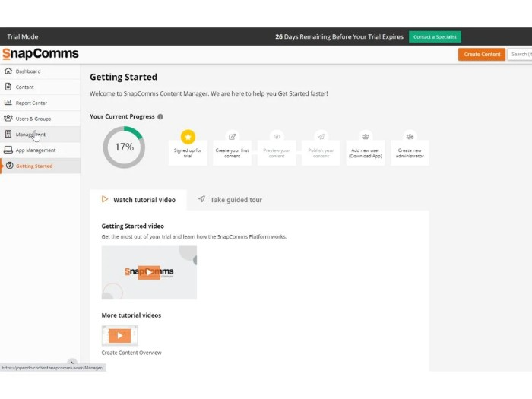Open Report Center chart icon
Image resolution: width=532 pixels, height=399 pixels.
[x=8, y=103]
